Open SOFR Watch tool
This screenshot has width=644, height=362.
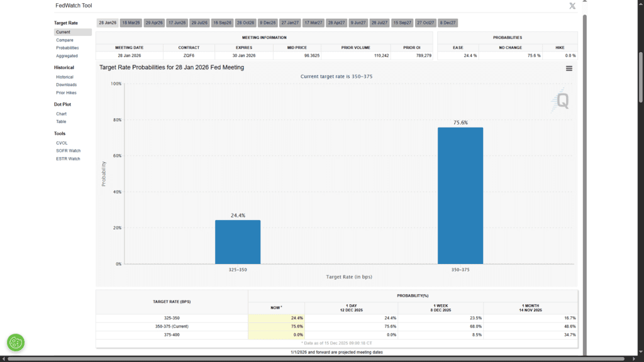68,151
